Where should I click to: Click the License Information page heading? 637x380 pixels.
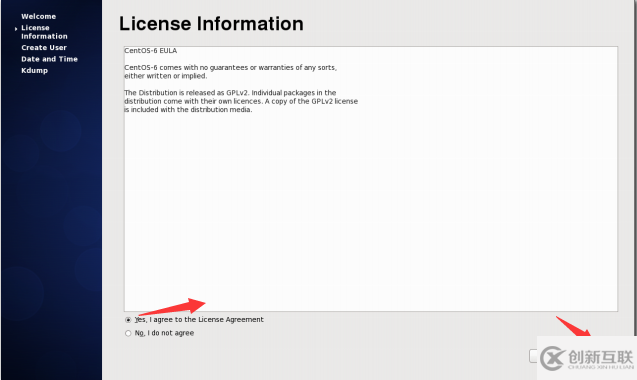point(211,24)
